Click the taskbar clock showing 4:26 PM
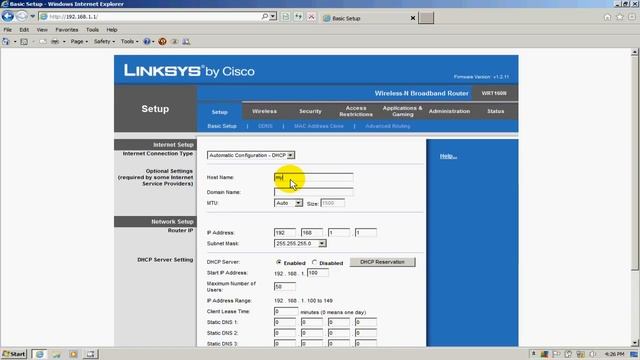Image resolution: width=640 pixels, height=360 pixels. pos(614,354)
